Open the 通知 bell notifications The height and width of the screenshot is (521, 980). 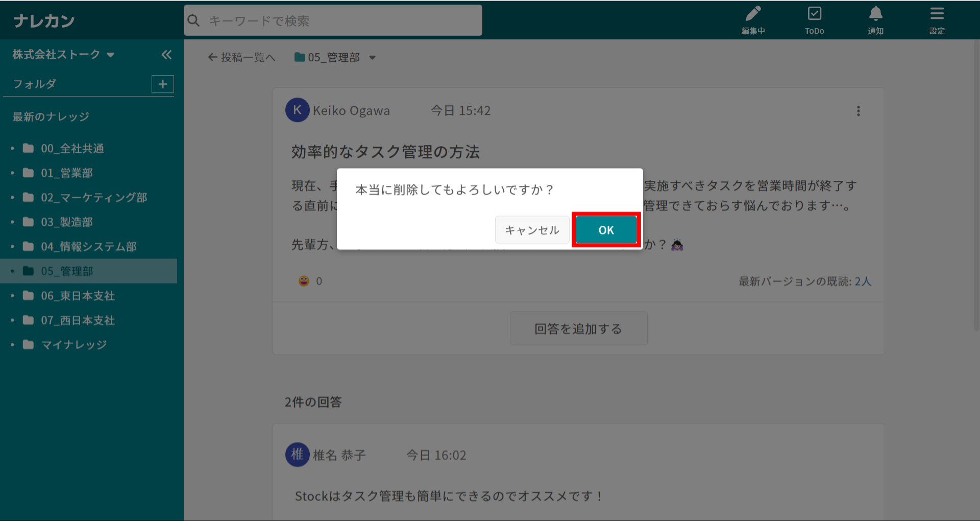(875, 20)
